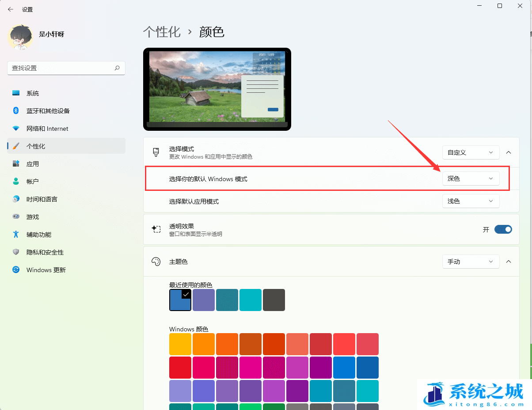The height and width of the screenshot is (410, 532).
Task: Open the Windows mode dropdown showing 深色
Action: pos(471,178)
